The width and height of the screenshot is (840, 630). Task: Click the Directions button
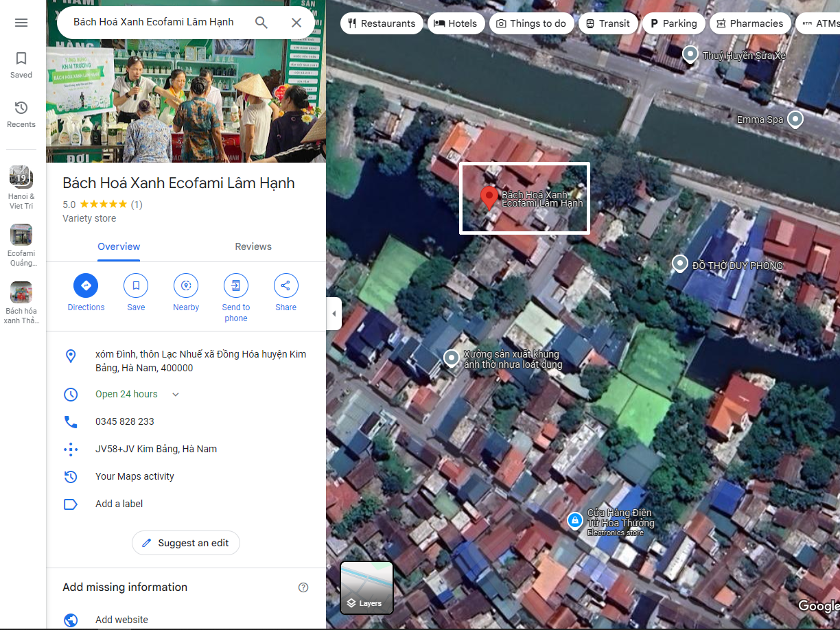(86, 285)
